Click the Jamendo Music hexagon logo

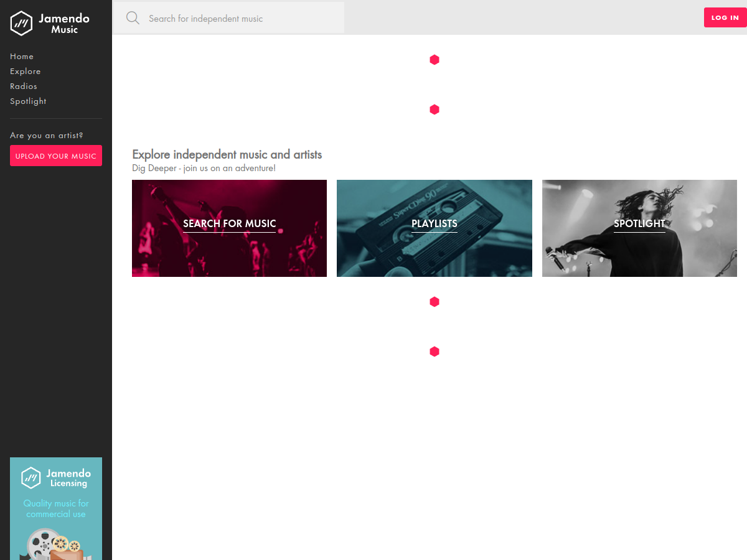[x=21, y=23]
